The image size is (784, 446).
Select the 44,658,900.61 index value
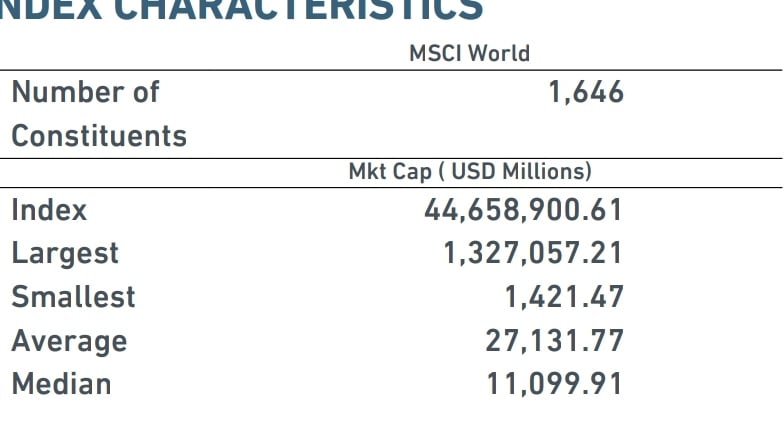click(x=524, y=210)
